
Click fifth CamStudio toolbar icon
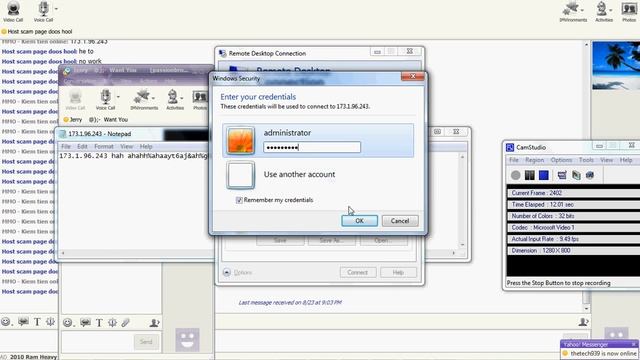pos(576,175)
